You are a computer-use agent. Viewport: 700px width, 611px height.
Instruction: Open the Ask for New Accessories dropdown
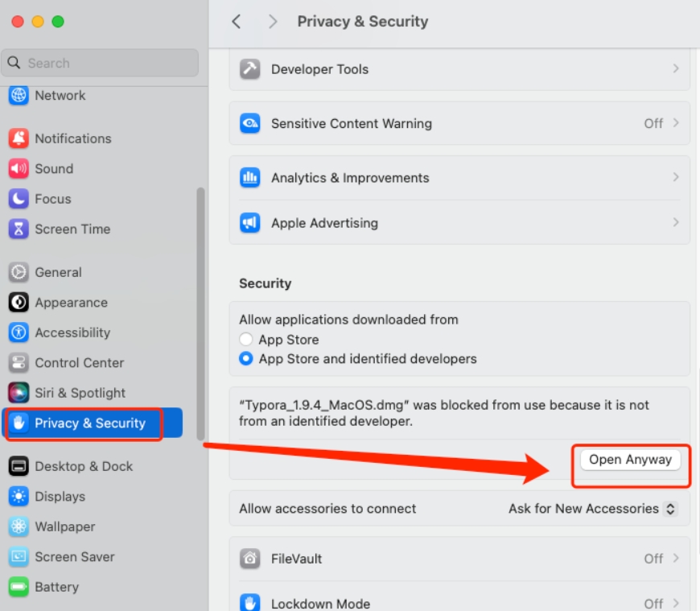[x=592, y=509]
